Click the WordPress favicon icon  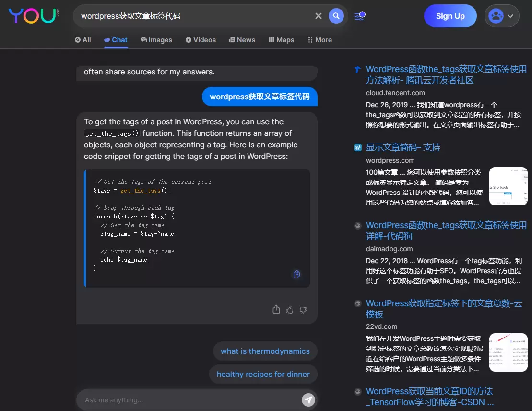coord(357,147)
